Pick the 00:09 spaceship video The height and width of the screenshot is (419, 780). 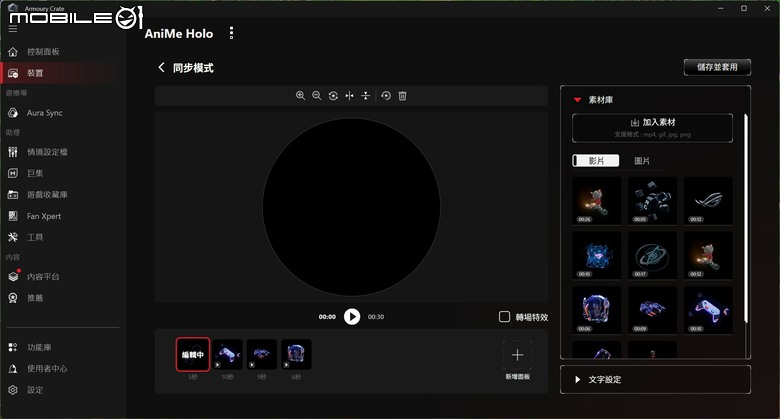tap(652, 310)
